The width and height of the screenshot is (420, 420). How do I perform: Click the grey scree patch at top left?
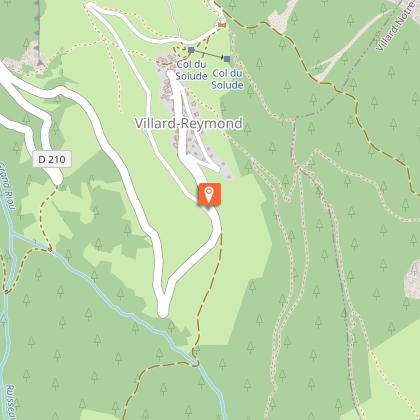(32, 57)
